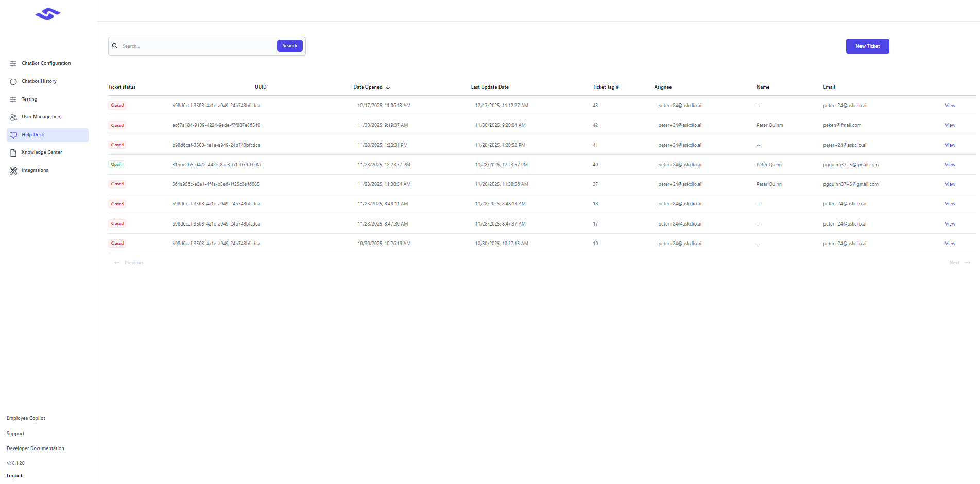Click the Knowledge Center document icon
980x484 pixels.
tap(13, 153)
